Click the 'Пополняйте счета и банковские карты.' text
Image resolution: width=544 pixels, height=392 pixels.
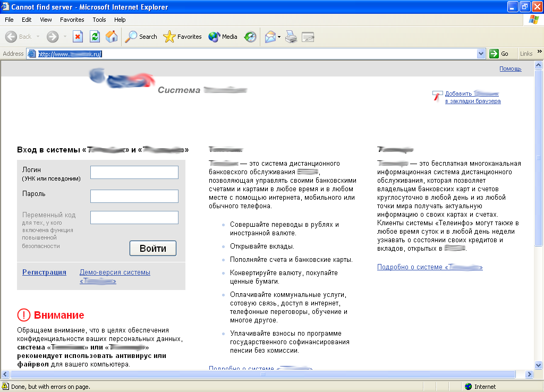pyautogui.click(x=291, y=260)
